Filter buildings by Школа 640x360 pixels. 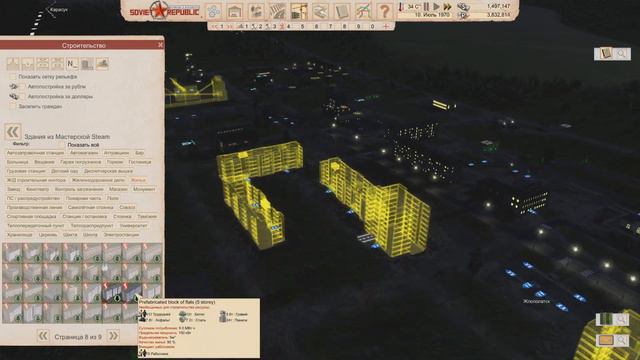90,235
